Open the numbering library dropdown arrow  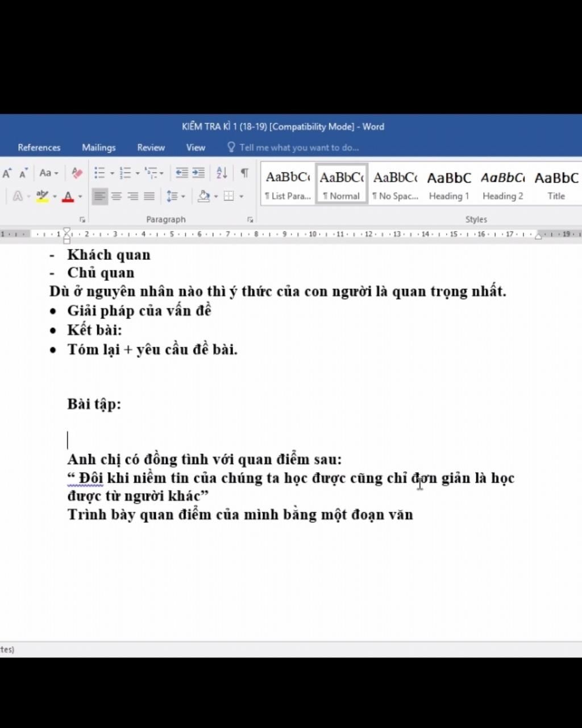pyautogui.click(x=138, y=173)
